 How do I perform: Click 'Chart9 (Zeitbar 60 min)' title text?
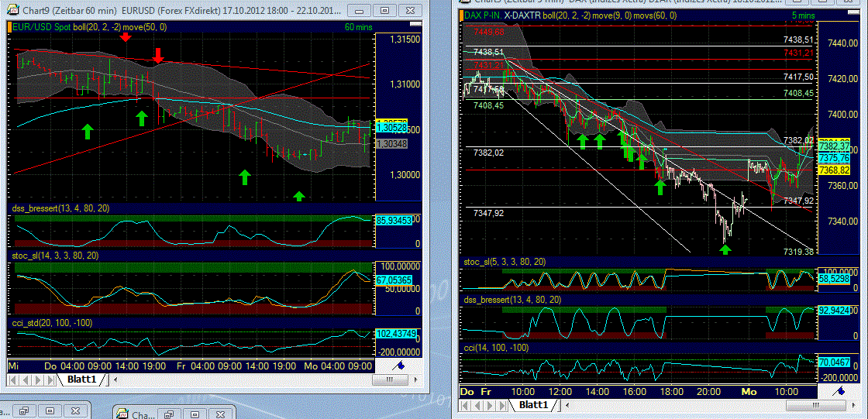70,9
